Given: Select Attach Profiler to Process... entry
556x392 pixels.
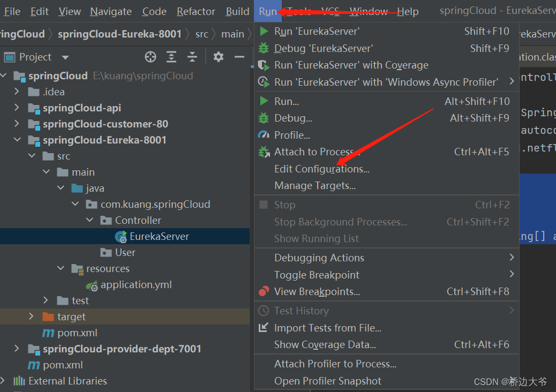Looking at the screenshot, I should coord(387,364).
